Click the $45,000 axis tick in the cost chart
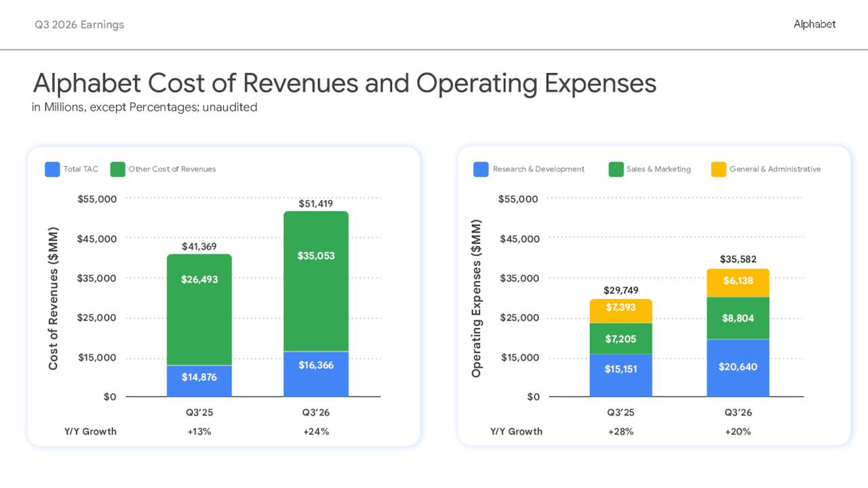Viewport: 868px width, 488px height. [x=98, y=239]
